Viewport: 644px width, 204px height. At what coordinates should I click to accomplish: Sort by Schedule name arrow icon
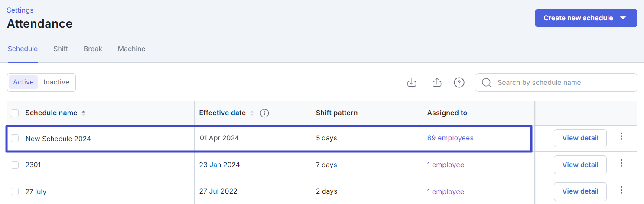click(83, 113)
